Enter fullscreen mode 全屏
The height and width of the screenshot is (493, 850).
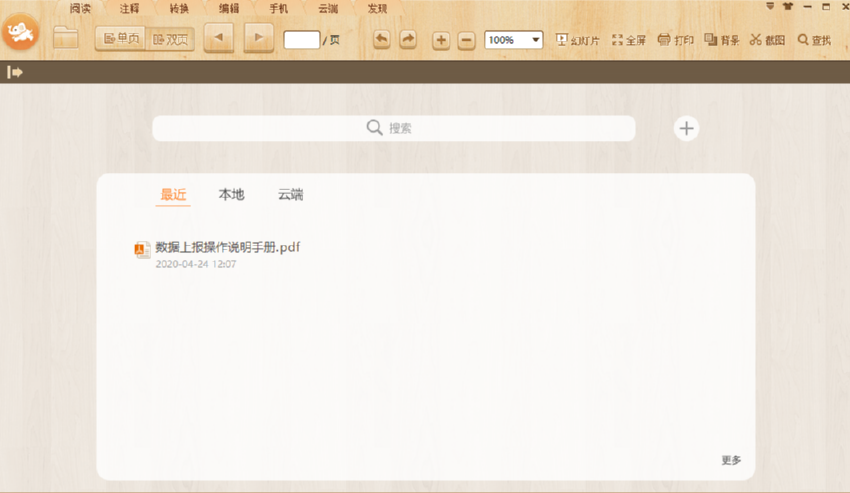629,40
